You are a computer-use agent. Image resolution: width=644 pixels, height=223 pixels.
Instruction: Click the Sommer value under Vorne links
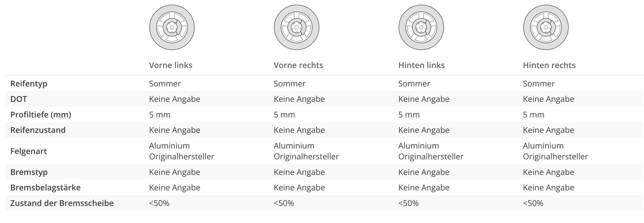[165, 84]
